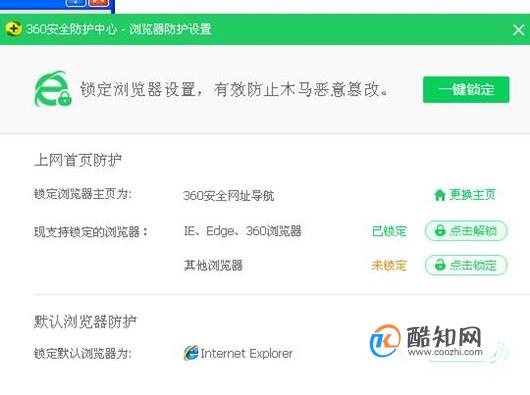
Task: Click the home icon beside 更换主页
Action: 440,195
